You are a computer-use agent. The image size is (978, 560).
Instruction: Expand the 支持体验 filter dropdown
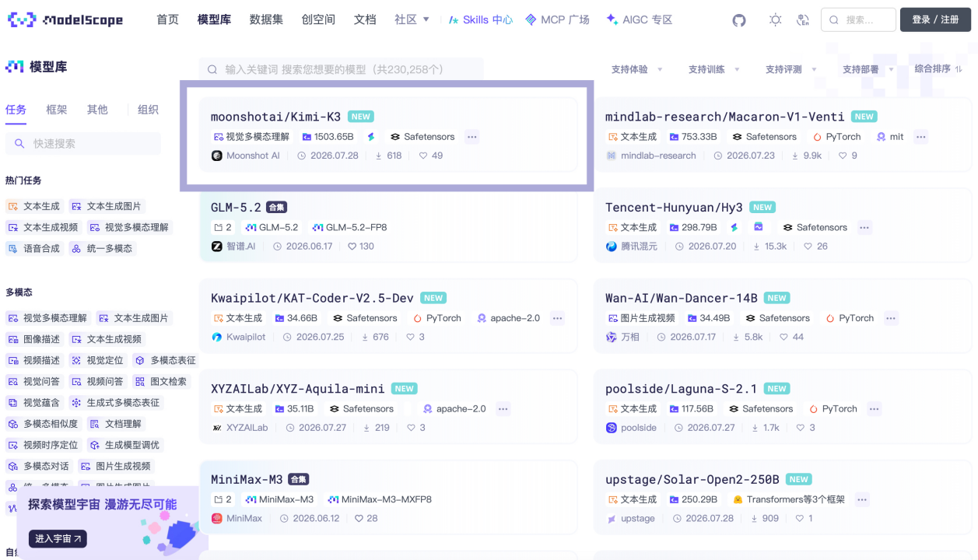pos(637,69)
